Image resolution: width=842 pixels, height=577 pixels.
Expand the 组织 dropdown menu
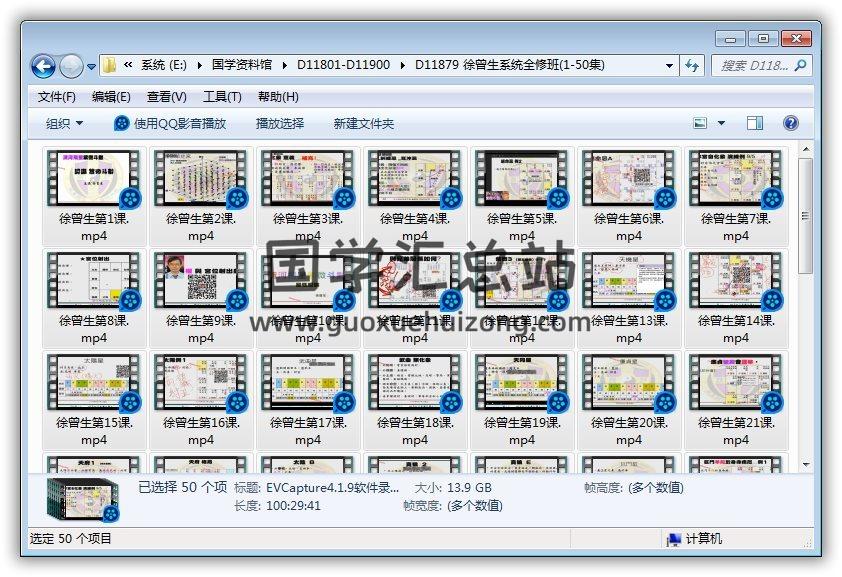[65, 124]
